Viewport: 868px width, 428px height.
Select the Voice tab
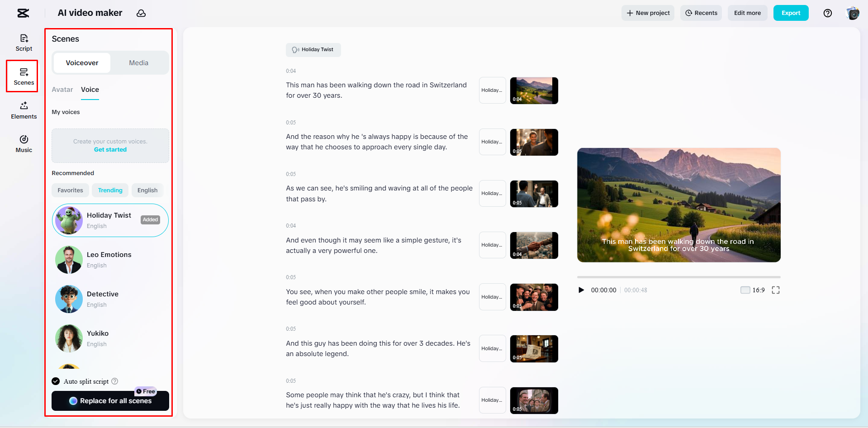(x=90, y=90)
